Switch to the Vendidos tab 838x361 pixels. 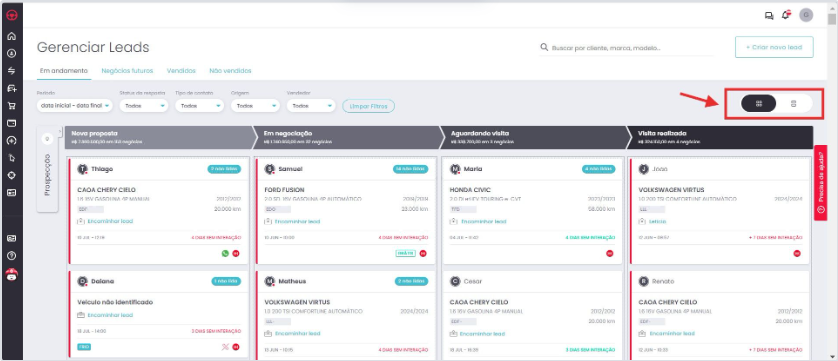181,71
